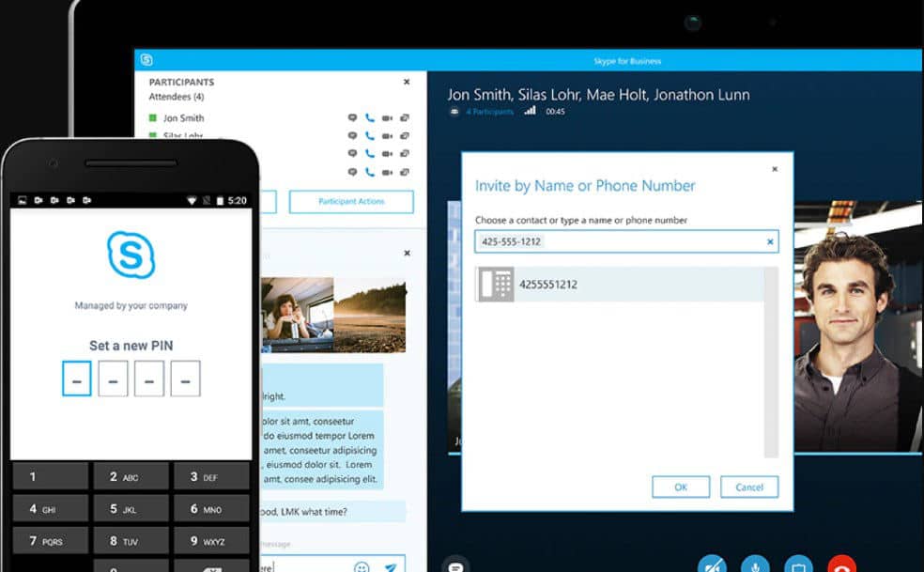Tap key 3 DEF on the phone keypad
Image resolution: width=924 pixels, height=572 pixels.
pyautogui.click(x=211, y=476)
